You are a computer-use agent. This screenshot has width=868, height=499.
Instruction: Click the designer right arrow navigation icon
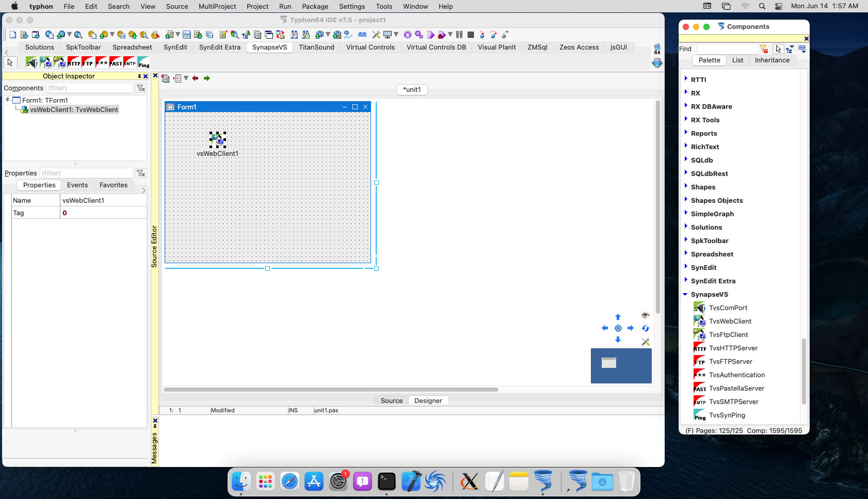click(631, 328)
